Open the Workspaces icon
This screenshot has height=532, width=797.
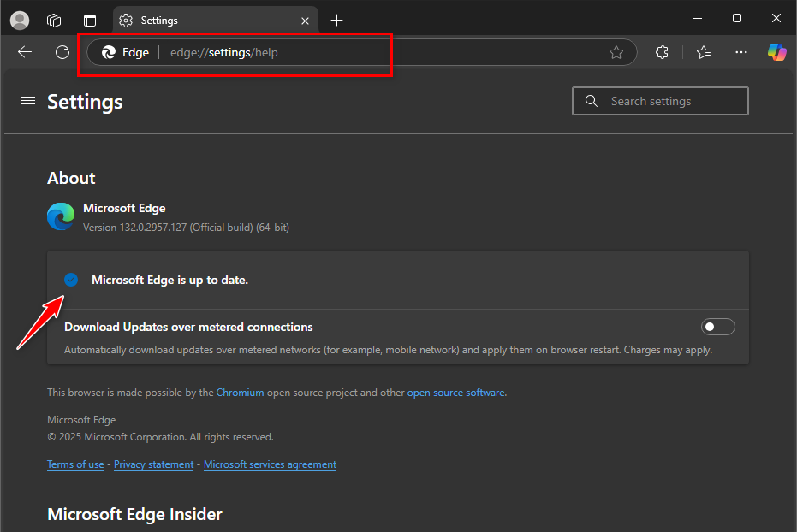click(54, 21)
